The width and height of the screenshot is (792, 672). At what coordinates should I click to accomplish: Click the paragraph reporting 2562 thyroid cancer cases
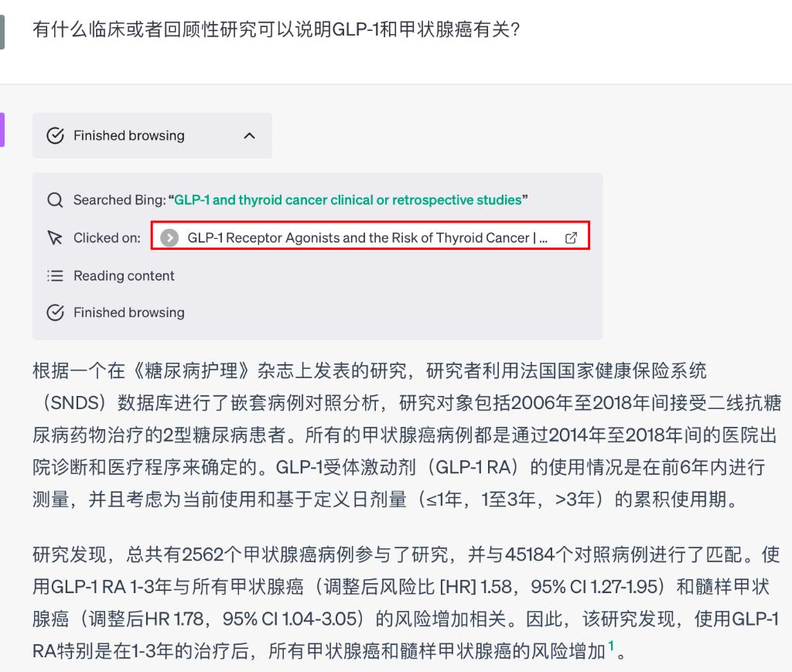pos(405,603)
